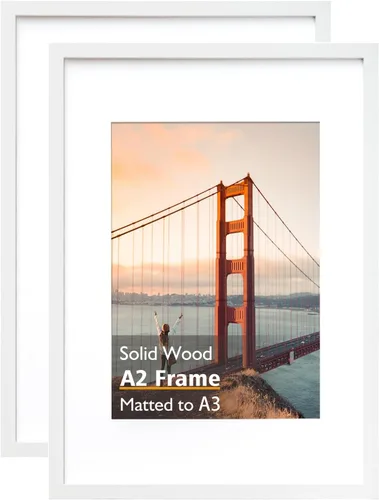This screenshot has height=500, width=379.
Task: Click the bold "A2 Frame" heading
Action: (170, 378)
